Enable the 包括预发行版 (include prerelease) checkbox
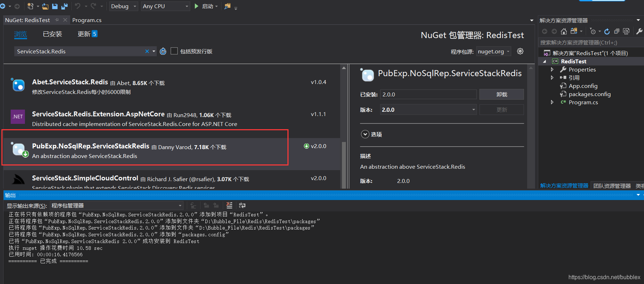The image size is (644, 284). click(x=174, y=51)
